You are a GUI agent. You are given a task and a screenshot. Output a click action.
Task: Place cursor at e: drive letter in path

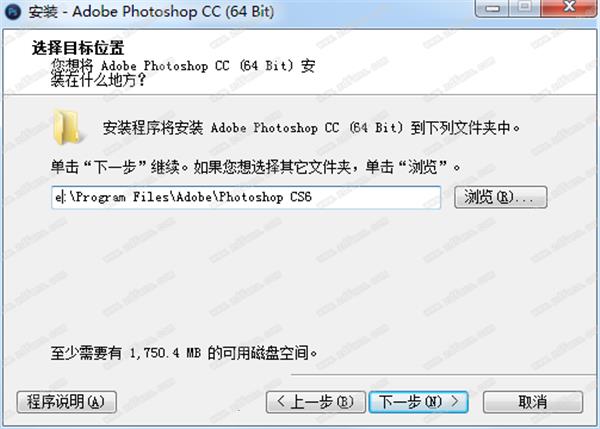(x=60, y=197)
